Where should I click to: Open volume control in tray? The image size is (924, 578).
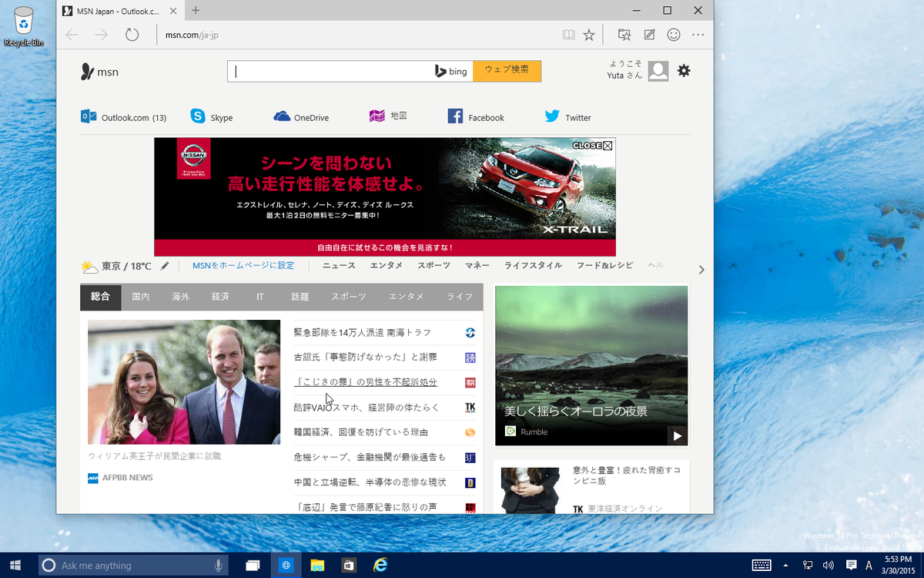coord(829,566)
